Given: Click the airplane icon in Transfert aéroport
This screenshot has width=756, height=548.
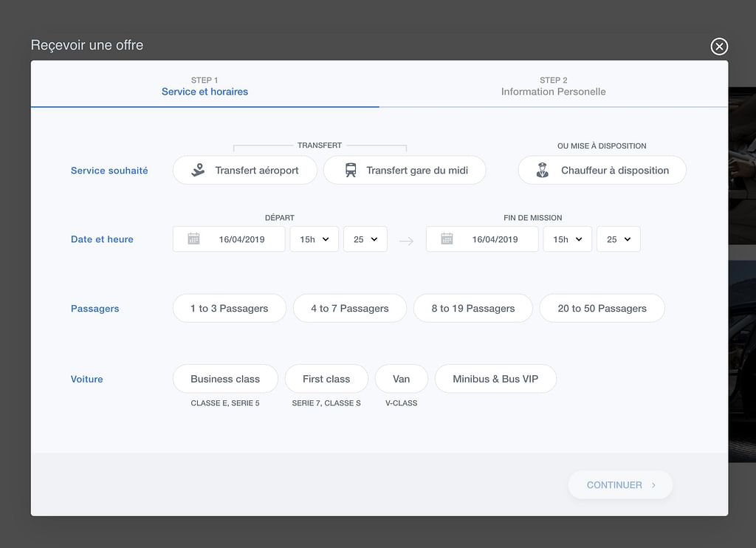Looking at the screenshot, I should tap(197, 170).
